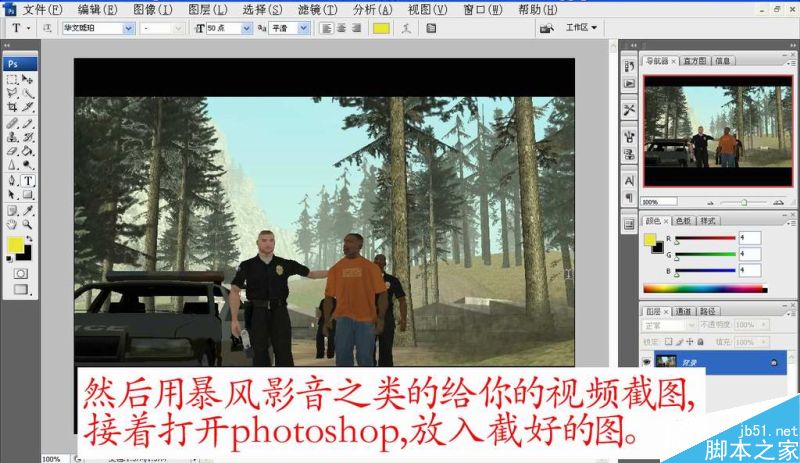
Task: Toggle text orientation button
Action: [x=47, y=28]
